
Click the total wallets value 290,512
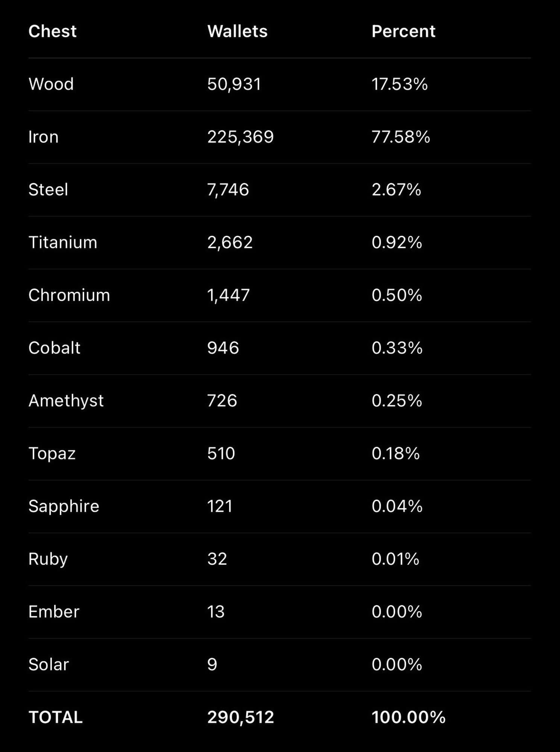point(240,717)
